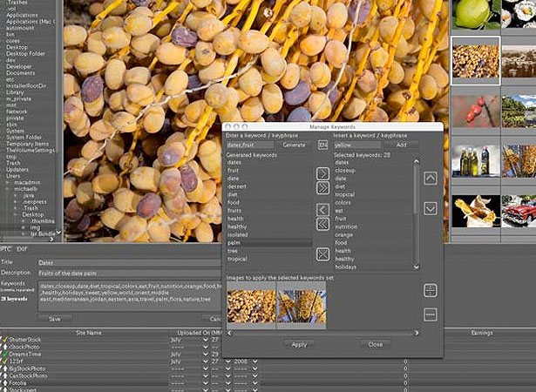Click the Generate button

click(x=294, y=145)
